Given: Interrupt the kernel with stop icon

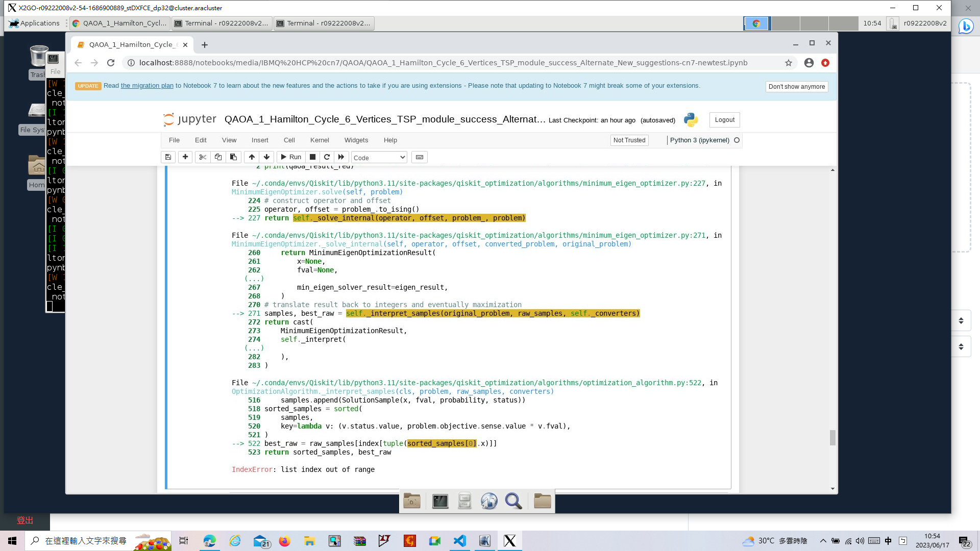Looking at the screenshot, I should [313, 157].
